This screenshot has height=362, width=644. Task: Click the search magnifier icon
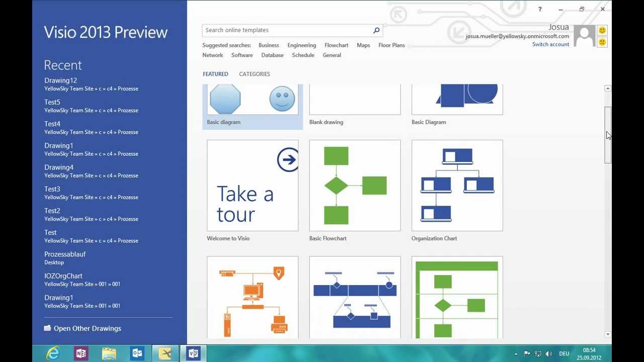pos(376,30)
